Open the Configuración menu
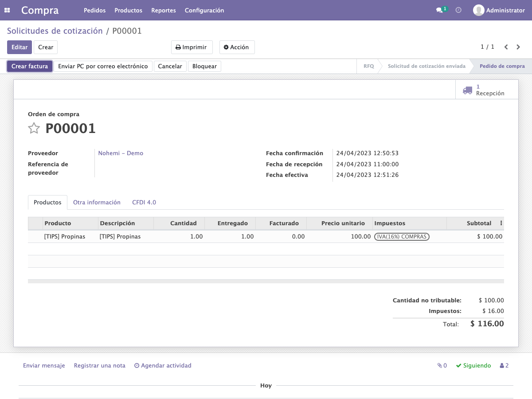The width and height of the screenshot is (532, 399). pos(204,10)
